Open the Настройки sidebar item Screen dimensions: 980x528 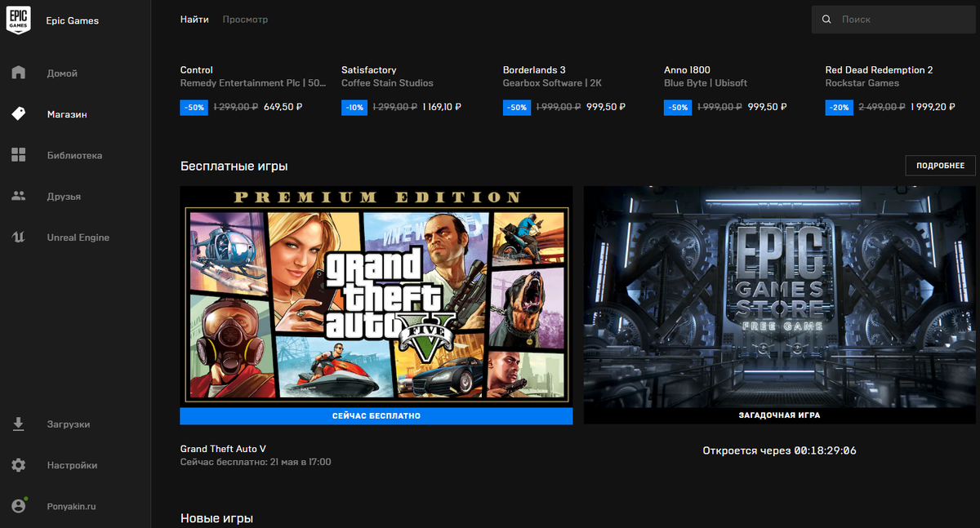(72, 465)
